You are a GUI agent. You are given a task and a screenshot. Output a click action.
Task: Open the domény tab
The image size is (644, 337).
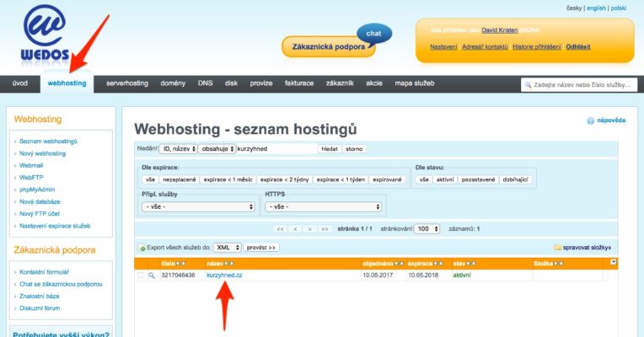point(173,83)
